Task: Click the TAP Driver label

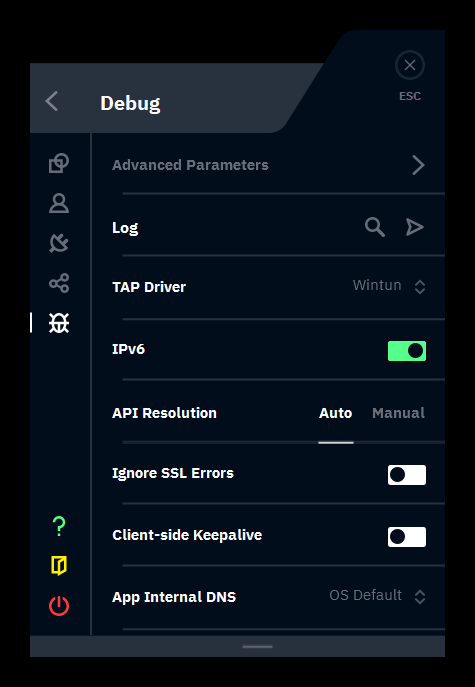Action: pyautogui.click(x=149, y=287)
